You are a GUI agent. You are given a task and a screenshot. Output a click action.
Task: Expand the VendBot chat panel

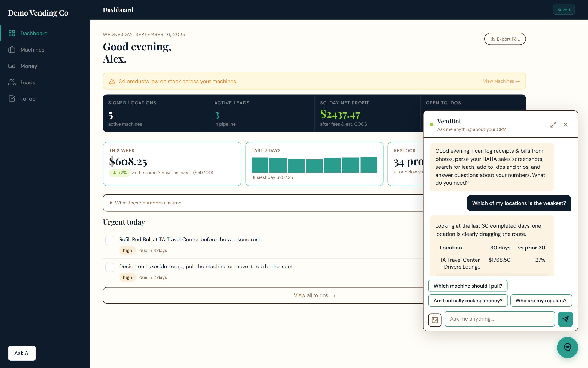553,125
